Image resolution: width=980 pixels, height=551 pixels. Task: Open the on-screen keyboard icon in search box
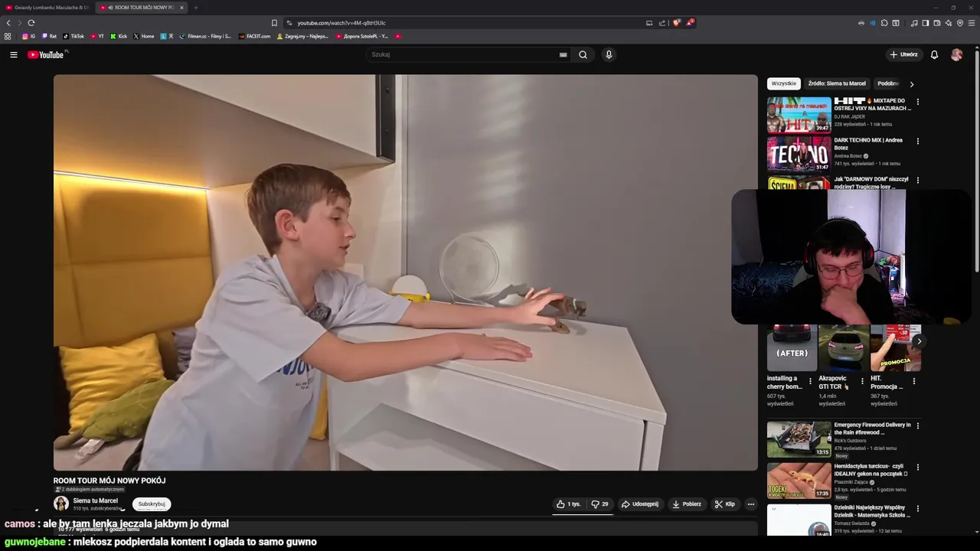pos(563,54)
